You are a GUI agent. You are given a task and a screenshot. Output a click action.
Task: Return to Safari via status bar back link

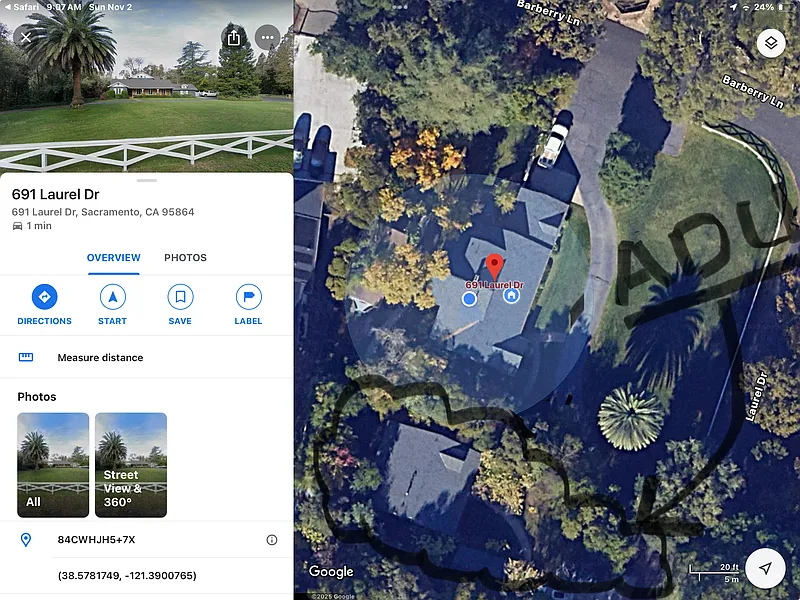[x=22, y=7]
